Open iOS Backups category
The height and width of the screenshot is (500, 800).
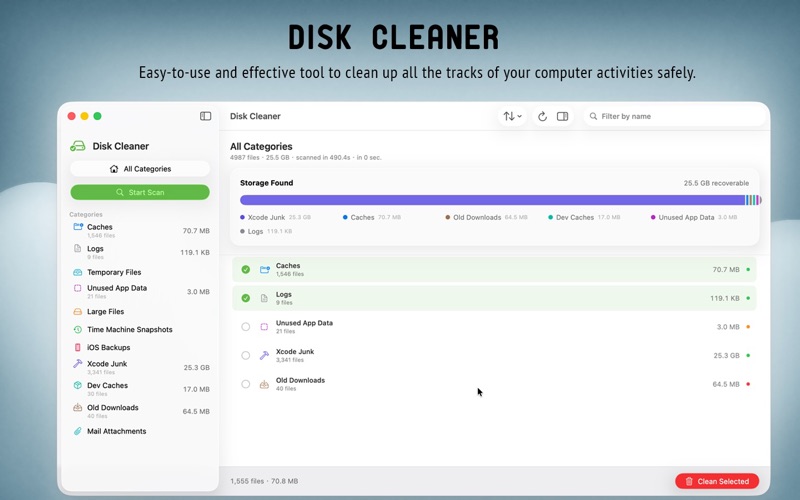pos(140,347)
